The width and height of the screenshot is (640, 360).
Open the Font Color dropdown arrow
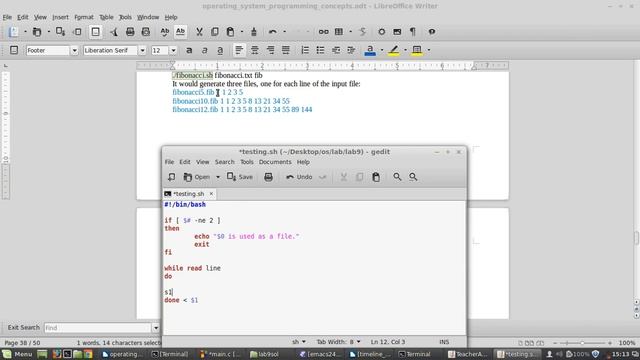click(382, 50)
